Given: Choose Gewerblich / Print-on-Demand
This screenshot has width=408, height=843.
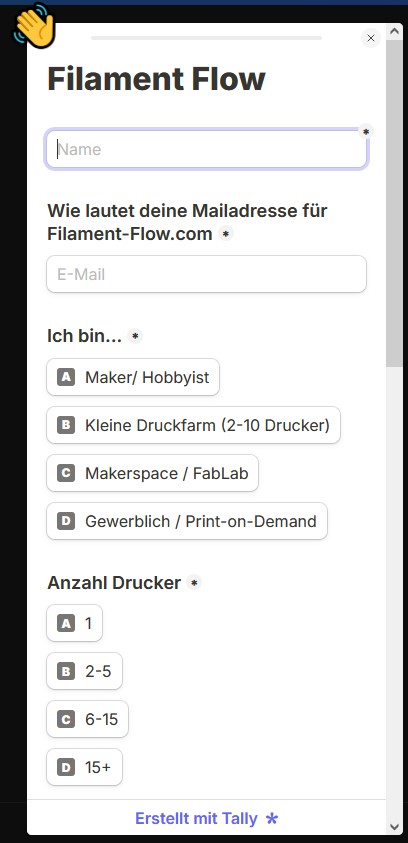Looking at the screenshot, I should (x=187, y=521).
